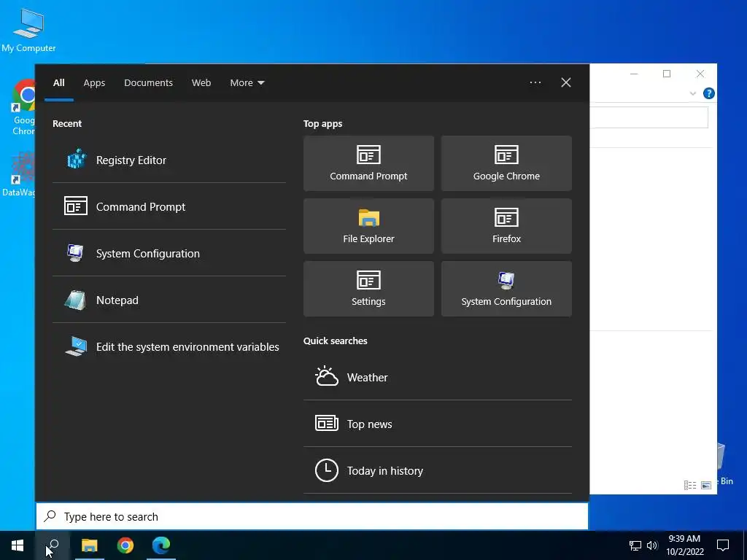
Task: Open Microsoft Edge from the taskbar
Action: pos(161,545)
